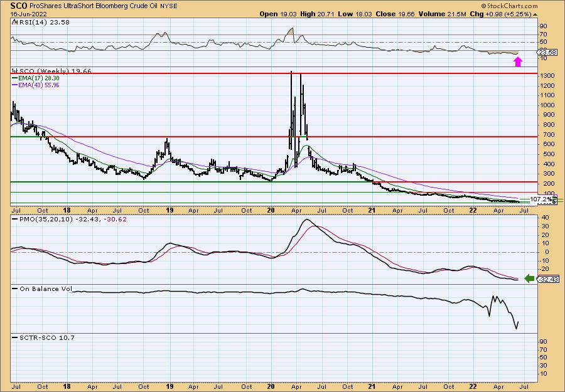
Task: Click the -20 label on PMO axis
Action: (544, 269)
